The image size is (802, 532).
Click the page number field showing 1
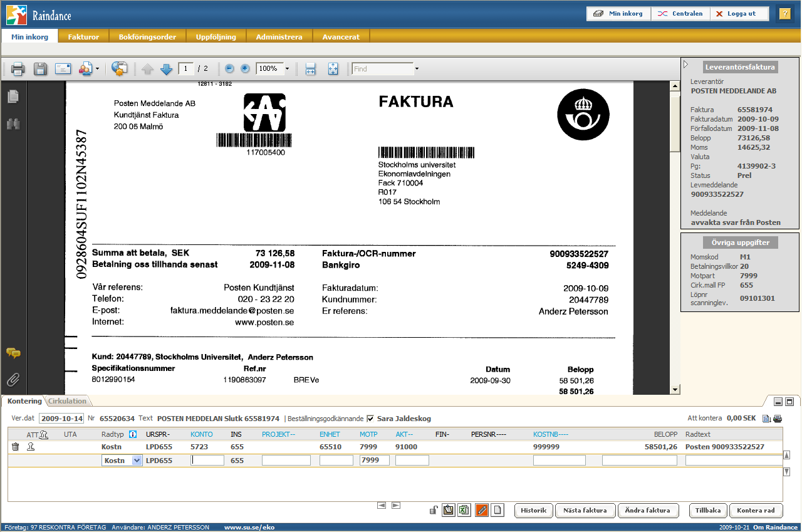coord(186,68)
